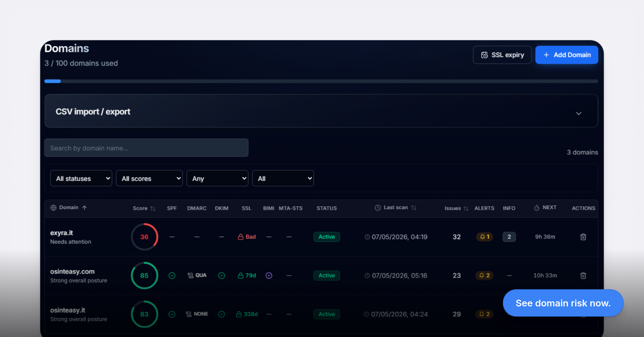Click the DKIM column header
This screenshot has height=337, width=644.
tap(222, 208)
